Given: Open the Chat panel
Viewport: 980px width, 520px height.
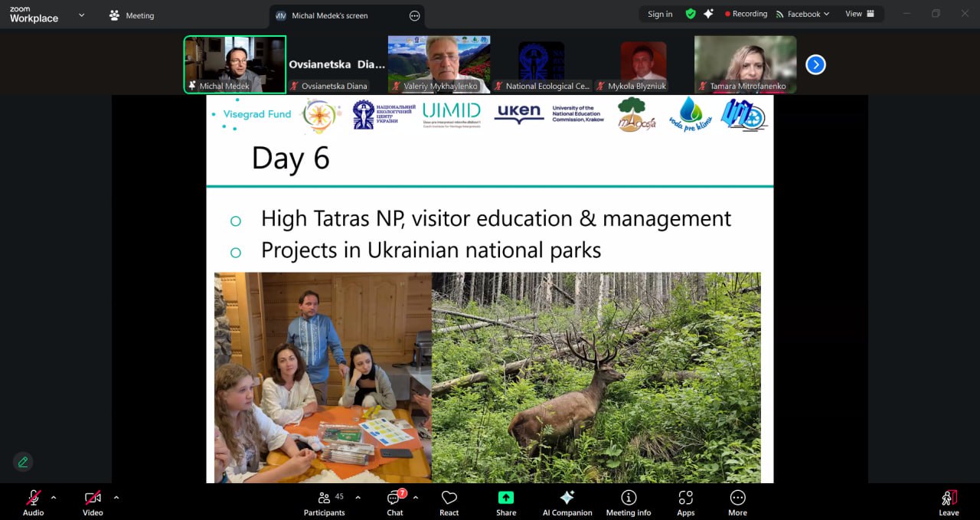Looking at the screenshot, I should (x=394, y=502).
